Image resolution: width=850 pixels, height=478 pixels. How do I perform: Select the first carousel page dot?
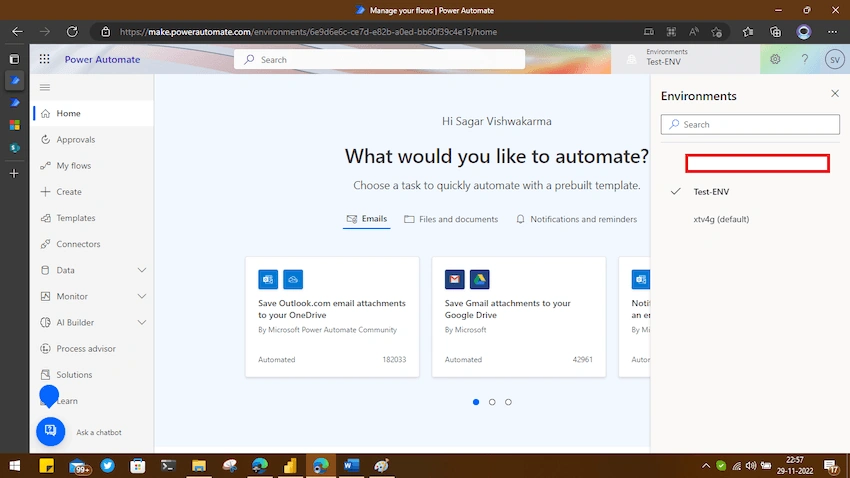pos(476,402)
